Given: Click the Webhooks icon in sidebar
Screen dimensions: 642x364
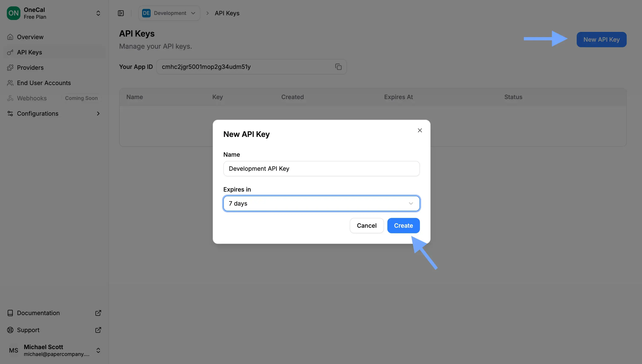Looking at the screenshot, I should 10,98.
